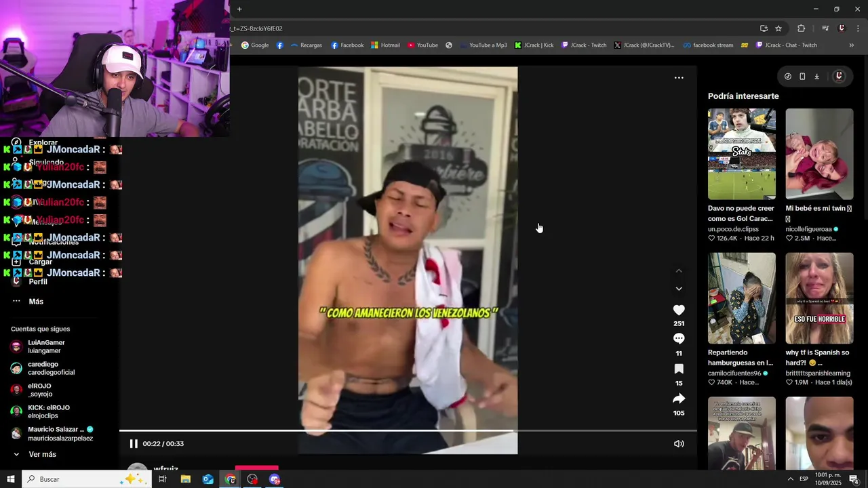Click the download app icon in floating toolbar
This screenshot has width=868, height=488.
(816, 77)
